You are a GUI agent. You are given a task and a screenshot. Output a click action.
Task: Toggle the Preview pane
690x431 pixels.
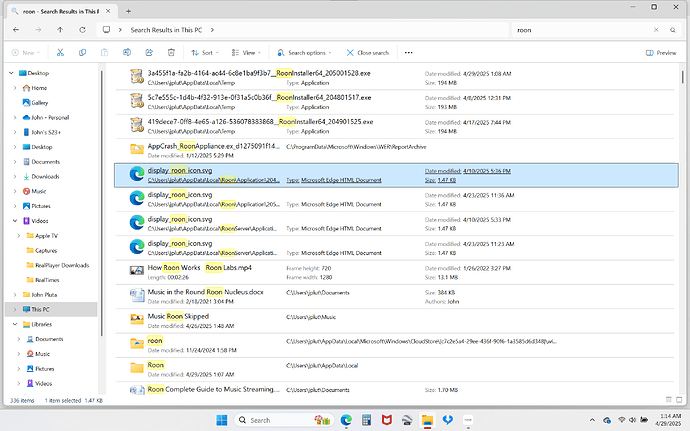tap(661, 52)
